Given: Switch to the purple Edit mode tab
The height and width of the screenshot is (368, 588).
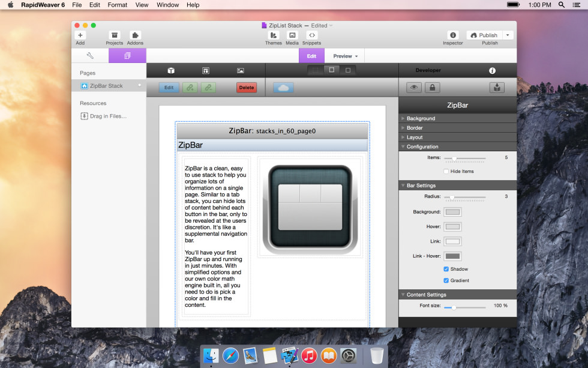Looking at the screenshot, I should point(311,56).
